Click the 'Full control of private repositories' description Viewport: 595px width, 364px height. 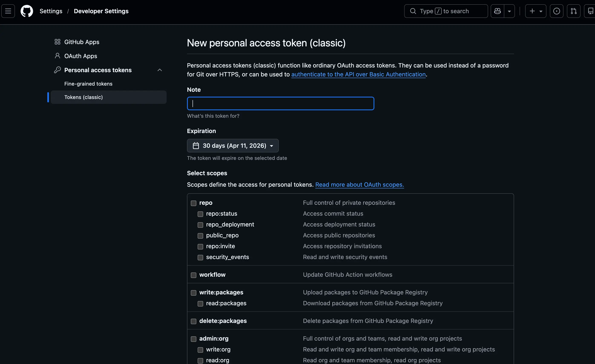pos(349,203)
